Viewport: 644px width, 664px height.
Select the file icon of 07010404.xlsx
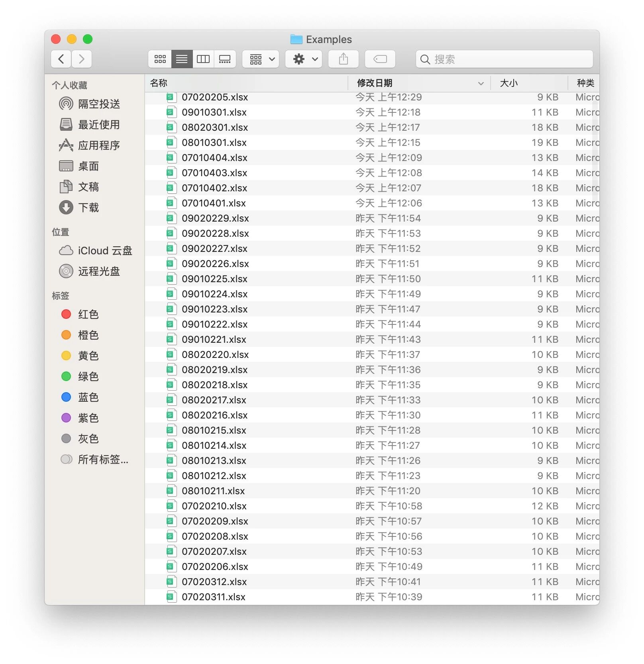coord(171,158)
